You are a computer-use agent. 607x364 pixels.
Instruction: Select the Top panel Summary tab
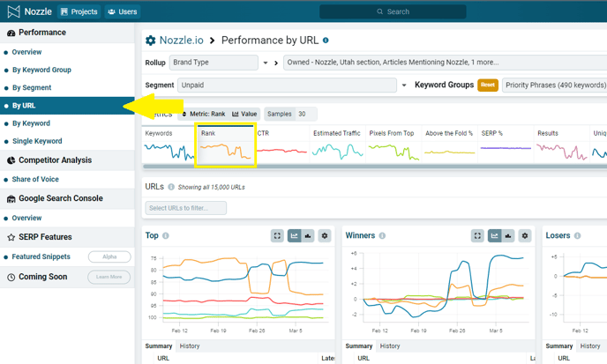click(159, 345)
